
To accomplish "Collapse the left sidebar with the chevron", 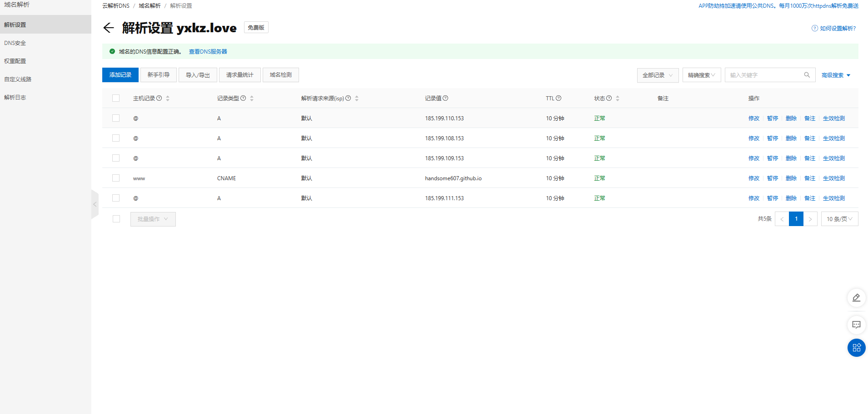I will (x=95, y=204).
